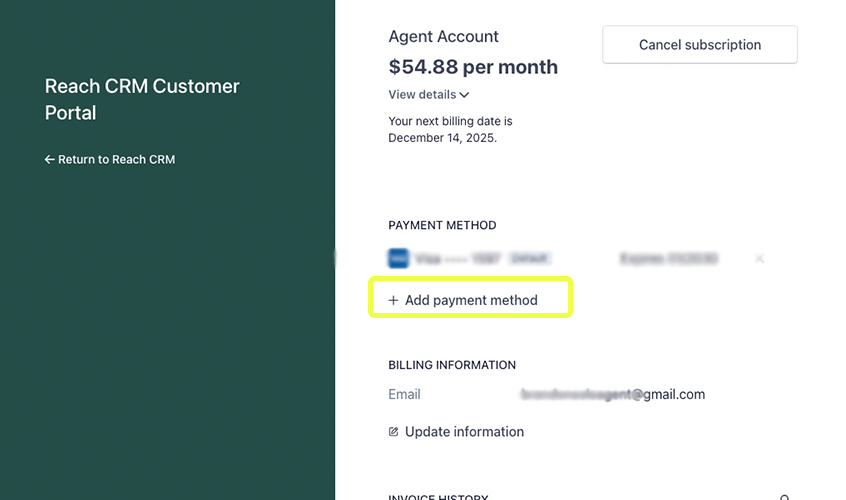Follow the Return to Reach CRM link text
This screenshot has width=846, height=500.
(x=116, y=160)
